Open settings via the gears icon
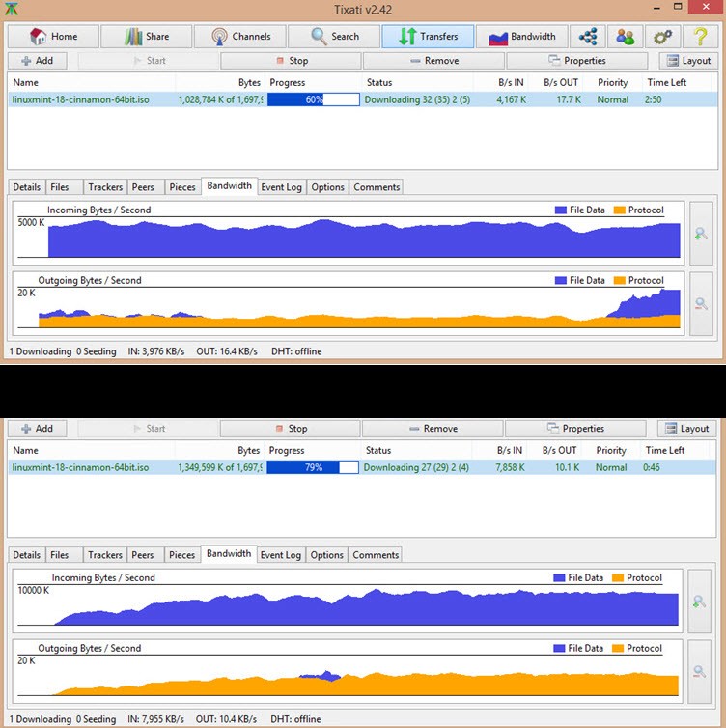The width and height of the screenshot is (726, 728). (663, 37)
